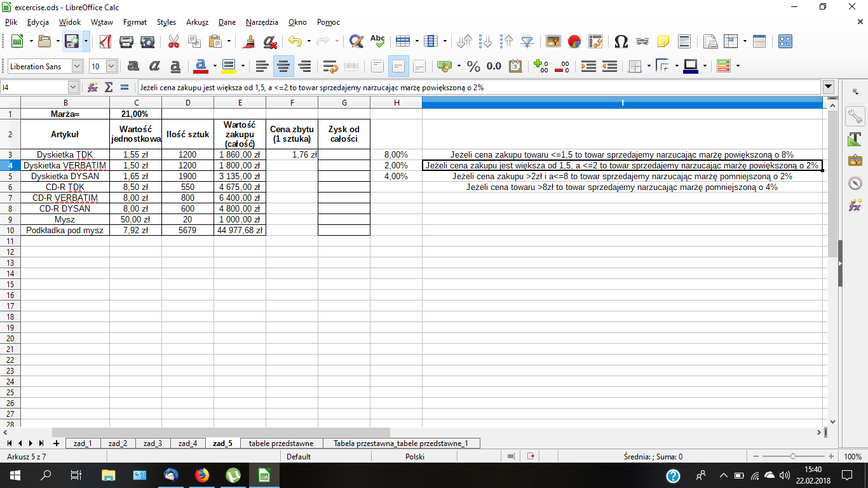Open the Narzędzia menu
This screenshot has width=868, height=488.
tap(262, 22)
